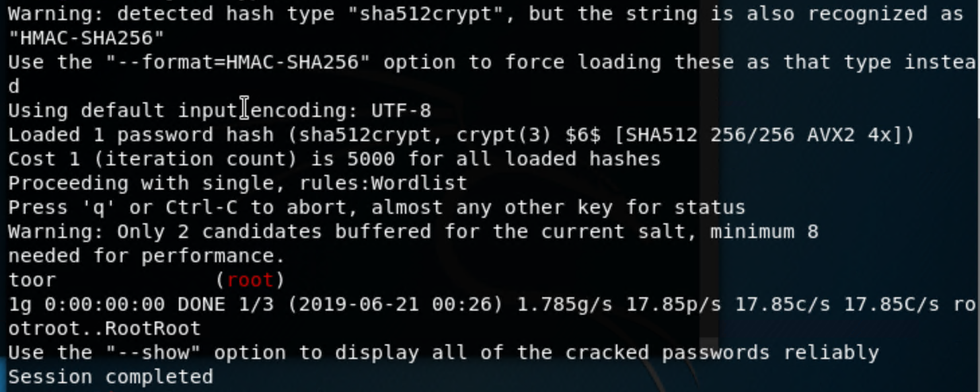The width and height of the screenshot is (980, 392).
Task: Click the "needed for performance." line
Action: [147, 256]
